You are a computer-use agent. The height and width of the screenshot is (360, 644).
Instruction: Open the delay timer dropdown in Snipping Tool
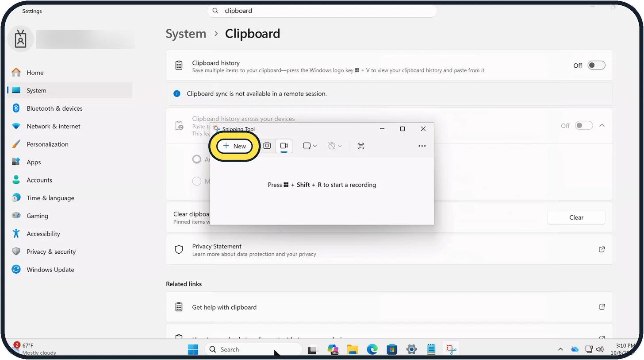point(335,146)
